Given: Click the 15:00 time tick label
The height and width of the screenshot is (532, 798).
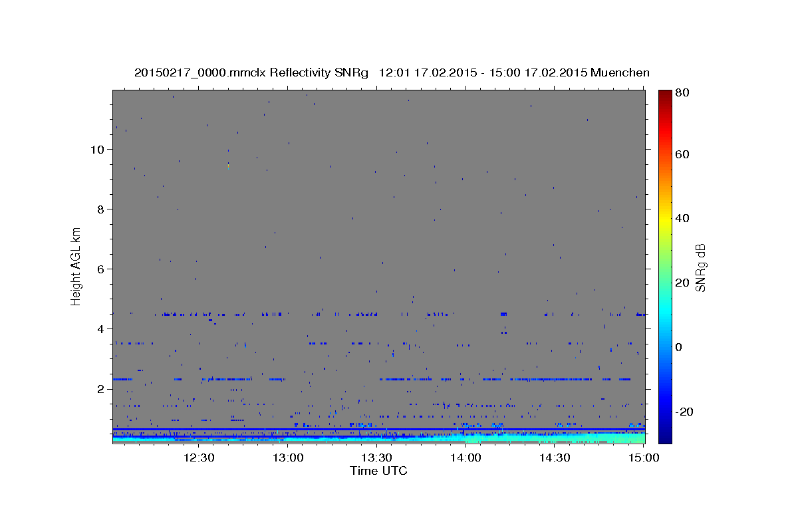Looking at the screenshot, I should [x=643, y=458].
